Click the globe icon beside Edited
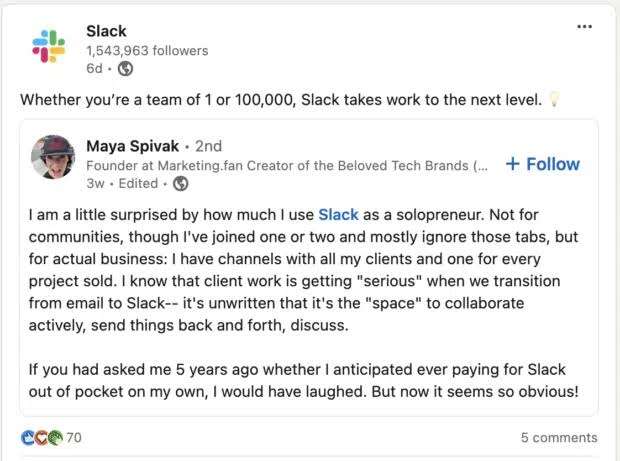 point(181,183)
